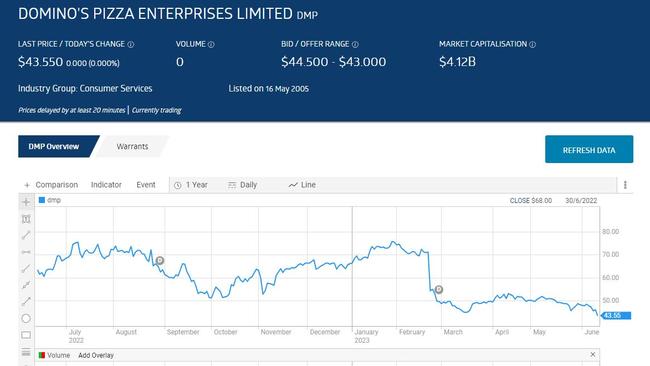Select the multi-point channel line tool
This screenshot has height=366, width=650.
(26, 285)
